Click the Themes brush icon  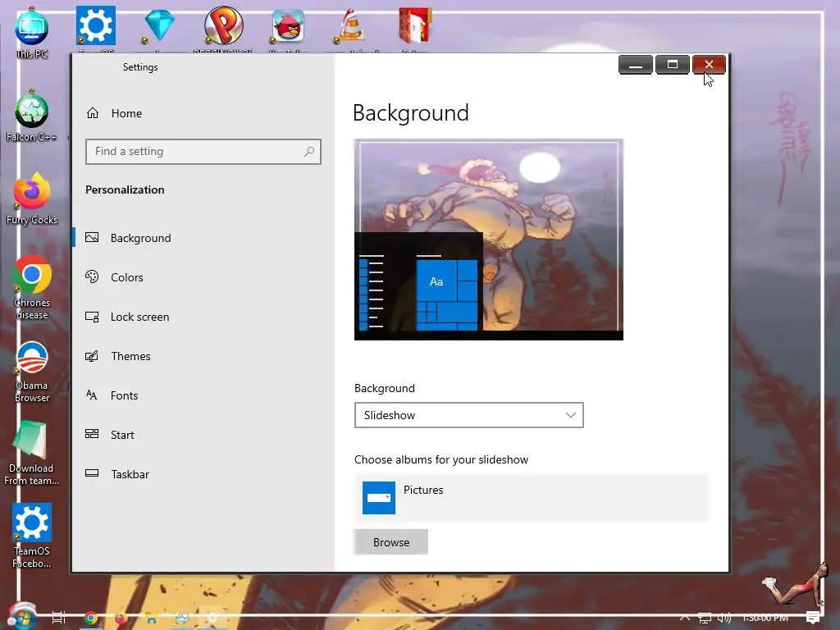[x=92, y=356]
